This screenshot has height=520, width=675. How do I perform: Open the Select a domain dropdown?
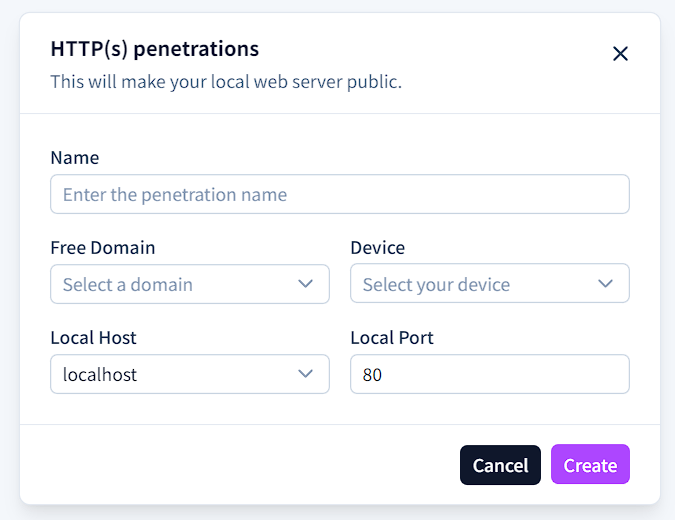(190, 284)
